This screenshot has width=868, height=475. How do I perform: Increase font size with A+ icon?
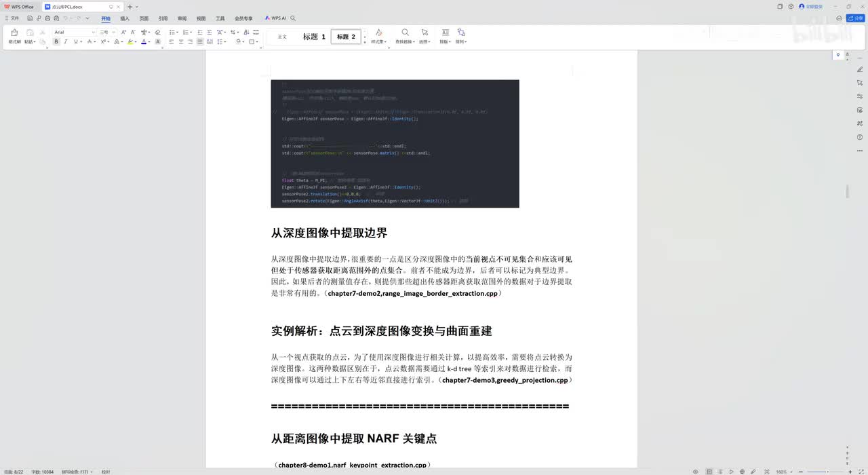click(x=123, y=32)
